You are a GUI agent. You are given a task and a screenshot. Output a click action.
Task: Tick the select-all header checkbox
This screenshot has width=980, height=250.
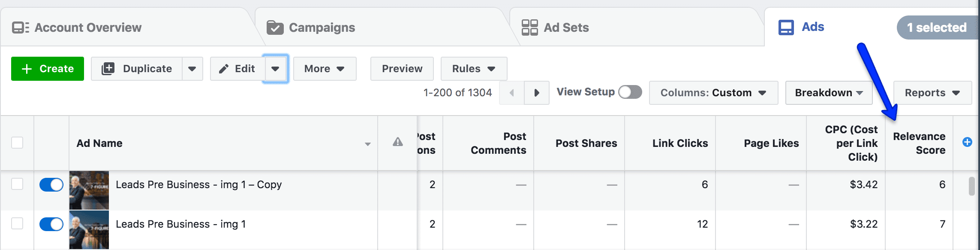pyautogui.click(x=17, y=143)
